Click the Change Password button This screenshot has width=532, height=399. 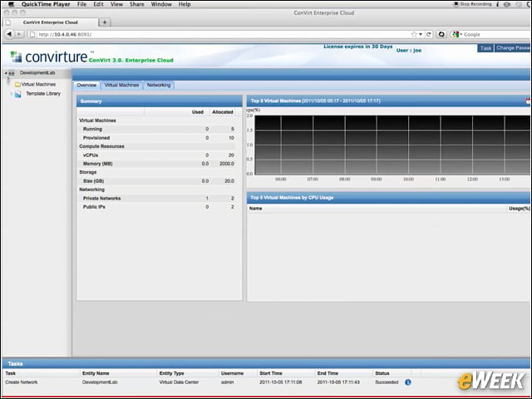click(x=513, y=48)
